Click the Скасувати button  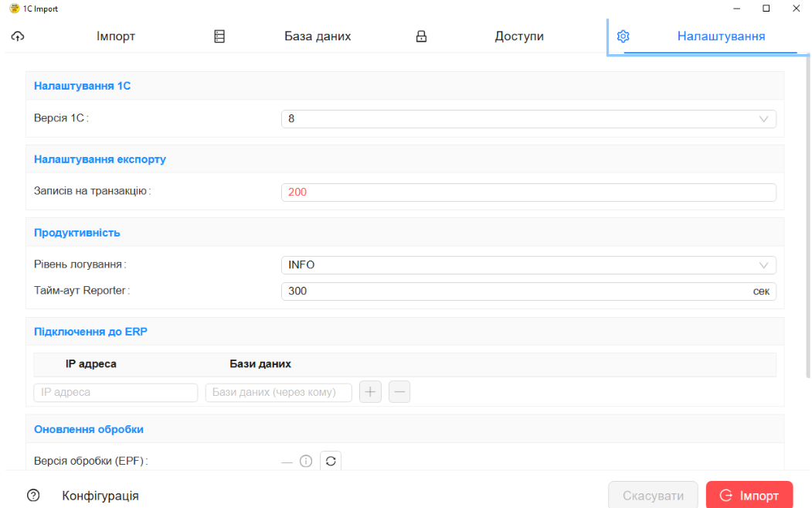[653, 495]
